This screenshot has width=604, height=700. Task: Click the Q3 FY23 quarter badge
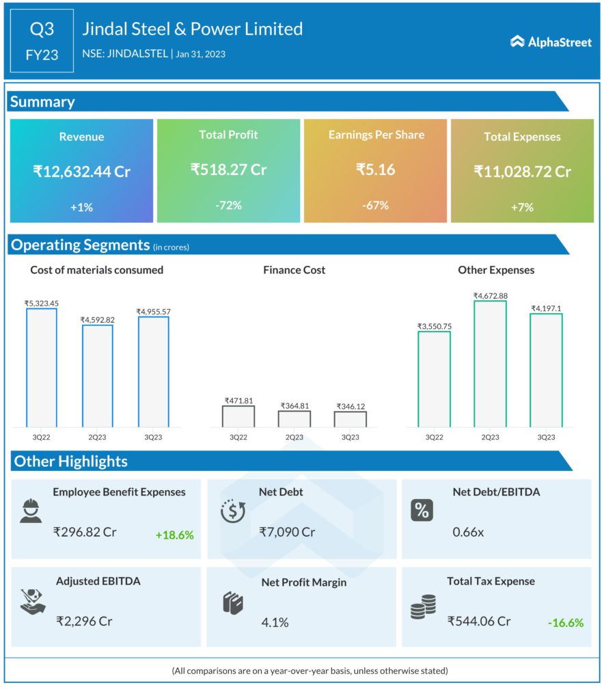point(42,42)
